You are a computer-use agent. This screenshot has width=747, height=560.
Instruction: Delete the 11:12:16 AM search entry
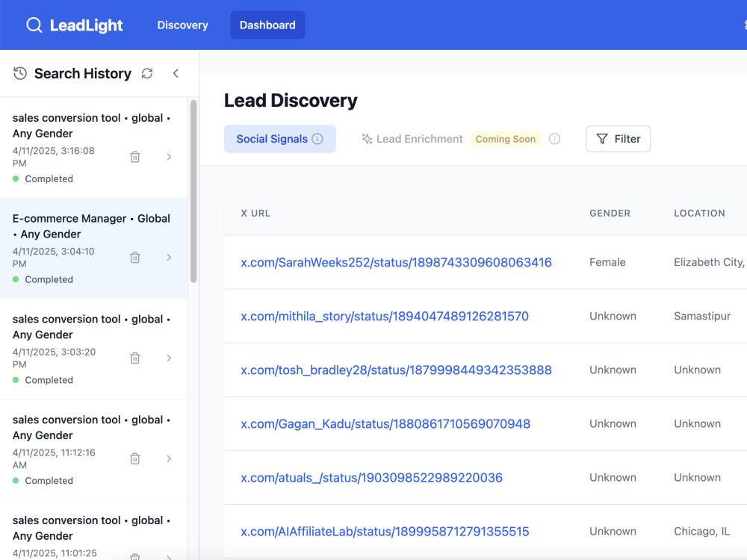coord(134,458)
